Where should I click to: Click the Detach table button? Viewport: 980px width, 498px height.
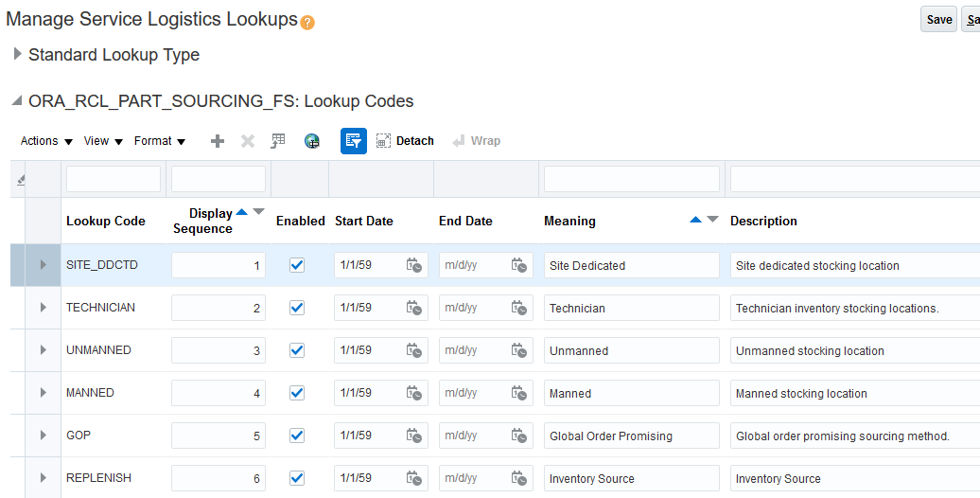pos(405,141)
